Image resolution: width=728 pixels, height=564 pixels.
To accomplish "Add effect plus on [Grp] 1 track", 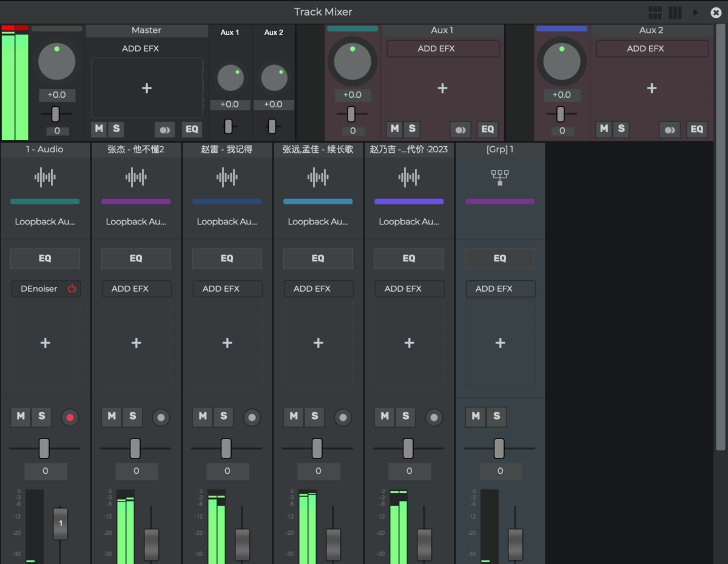I will [500, 343].
